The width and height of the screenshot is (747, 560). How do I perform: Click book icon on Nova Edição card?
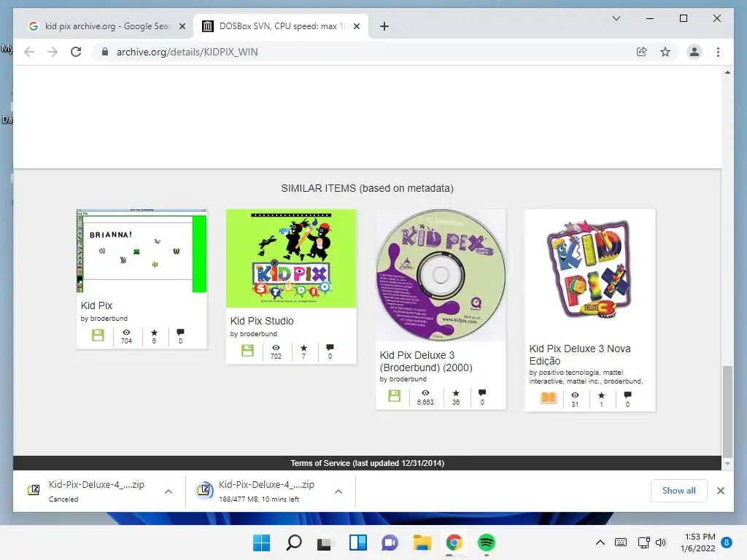(548, 397)
